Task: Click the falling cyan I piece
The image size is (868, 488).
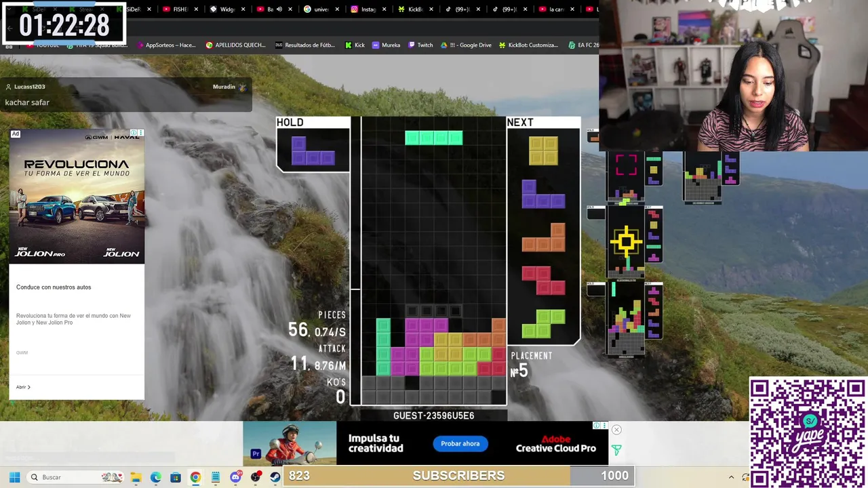Action: point(434,138)
